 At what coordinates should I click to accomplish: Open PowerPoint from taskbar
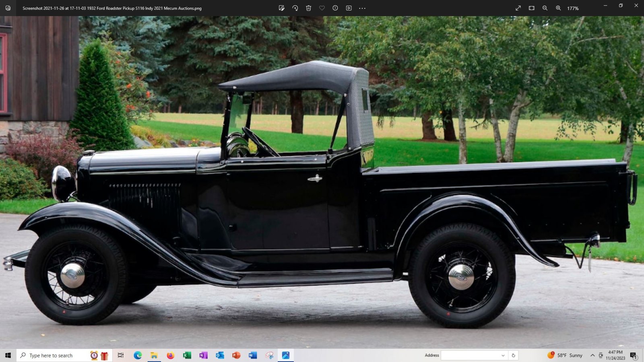[236, 355]
